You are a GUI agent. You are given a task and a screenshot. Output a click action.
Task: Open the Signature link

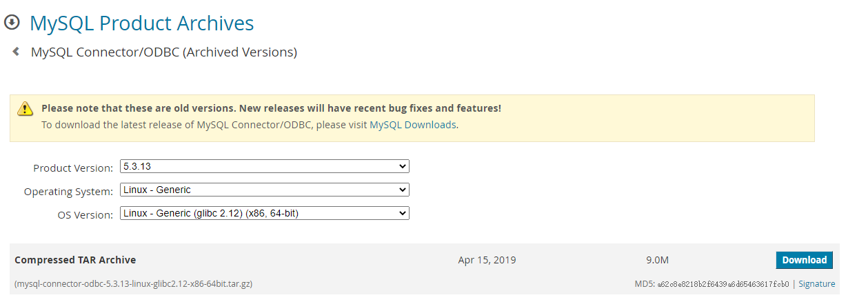[816, 283]
